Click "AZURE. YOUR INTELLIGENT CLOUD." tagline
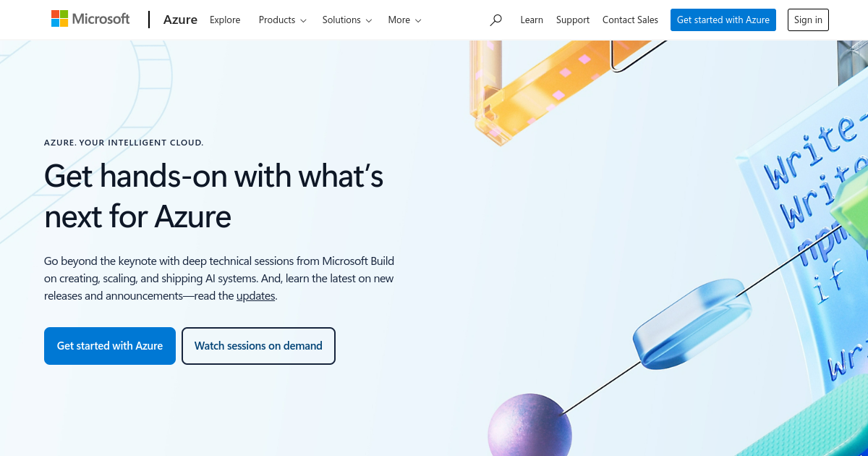 point(124,143)
